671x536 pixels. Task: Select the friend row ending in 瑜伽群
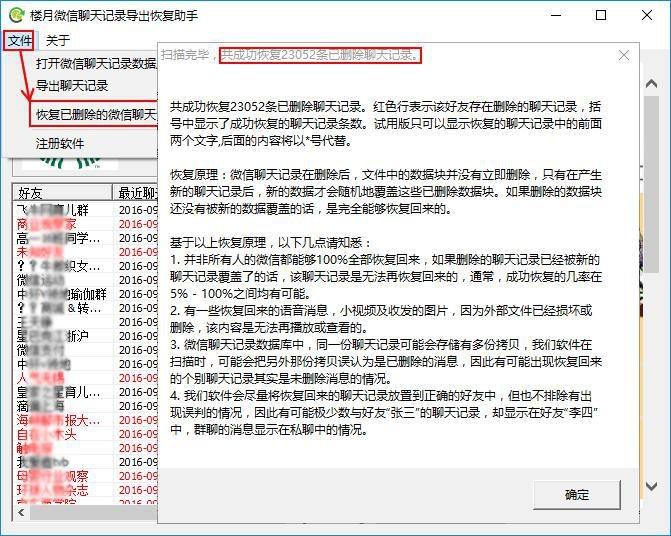pos(86,294)
